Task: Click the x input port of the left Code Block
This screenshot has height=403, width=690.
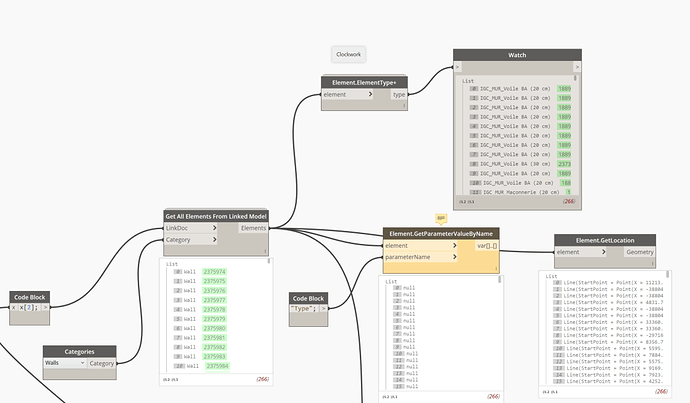Action: 13,308
